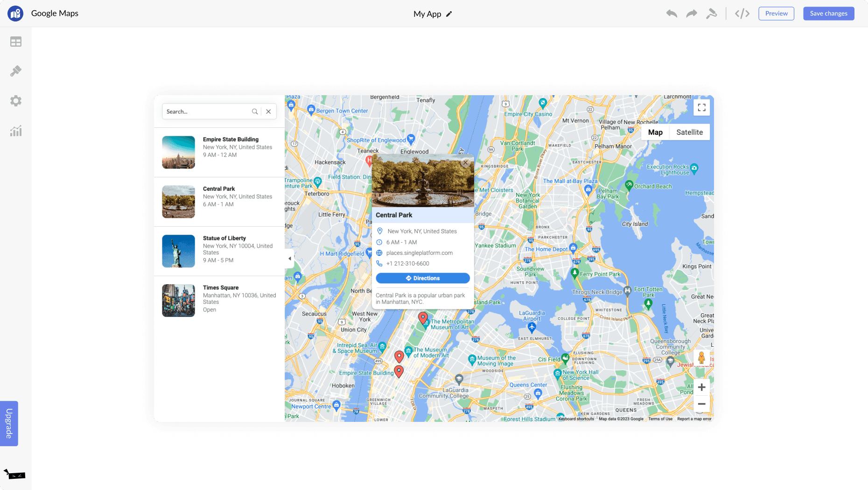Screen dimensions: 868x490
Task: Open the Google Maps app logo
Action: coord(15,14)
